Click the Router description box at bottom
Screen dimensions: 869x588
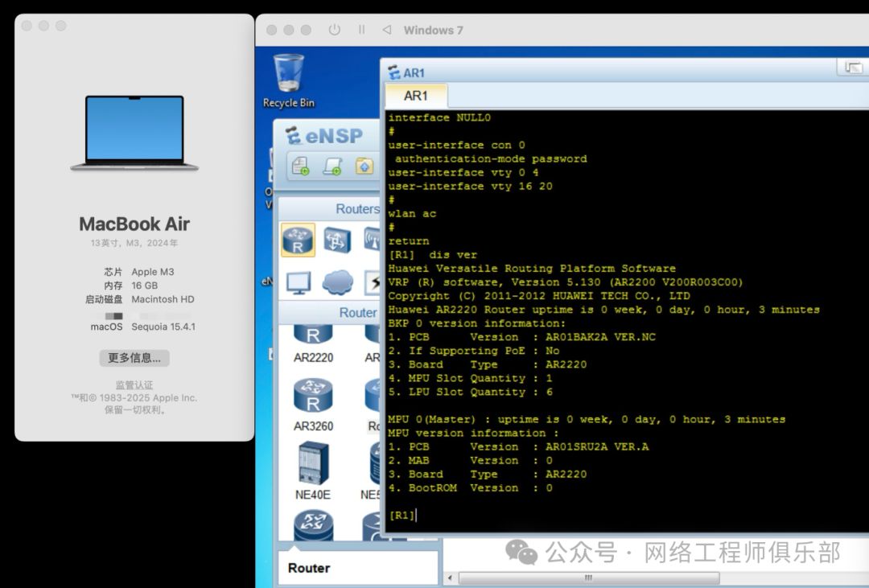coord(357,568)
